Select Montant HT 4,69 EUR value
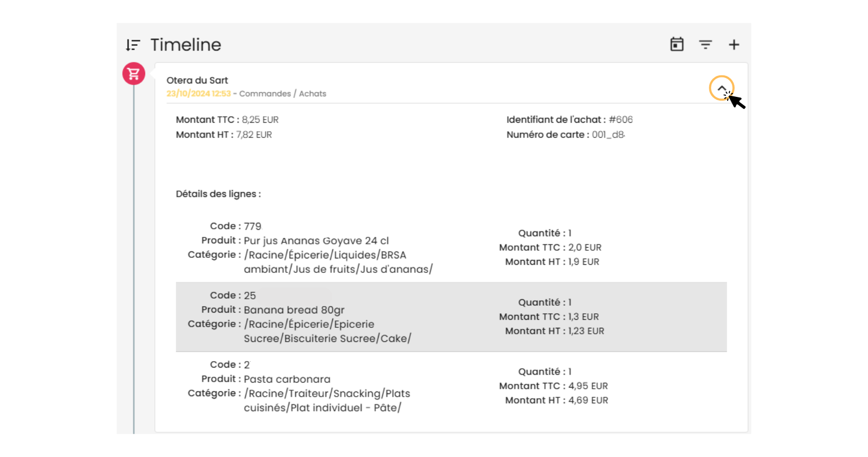 [x=588, y=400]
